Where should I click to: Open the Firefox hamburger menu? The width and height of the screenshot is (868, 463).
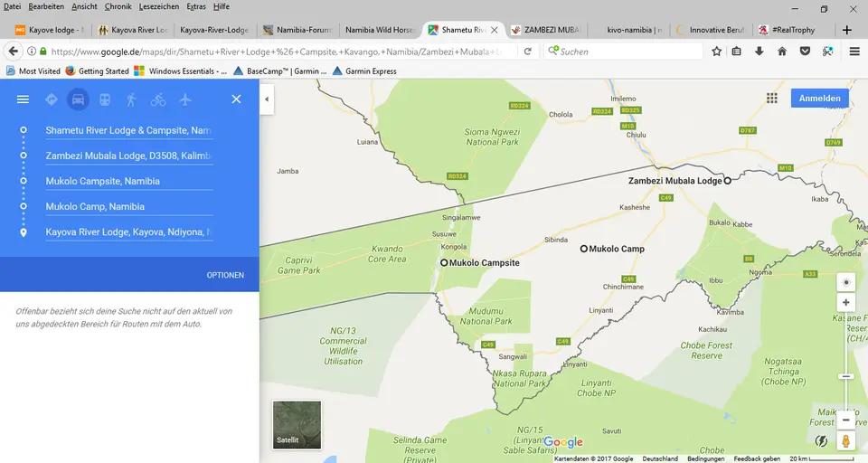pos(854,52)
